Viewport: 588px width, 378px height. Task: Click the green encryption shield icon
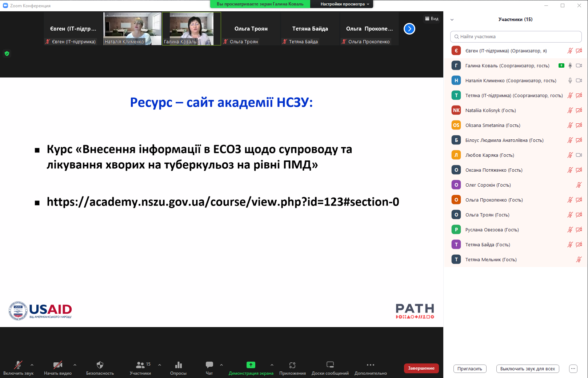pyautogui.click(x=7, y=53)
